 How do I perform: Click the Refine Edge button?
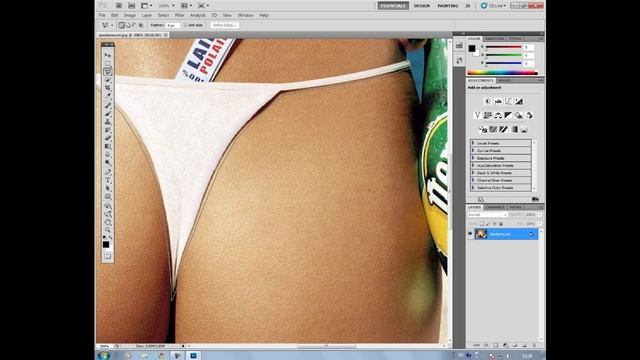tap(224, 25)
